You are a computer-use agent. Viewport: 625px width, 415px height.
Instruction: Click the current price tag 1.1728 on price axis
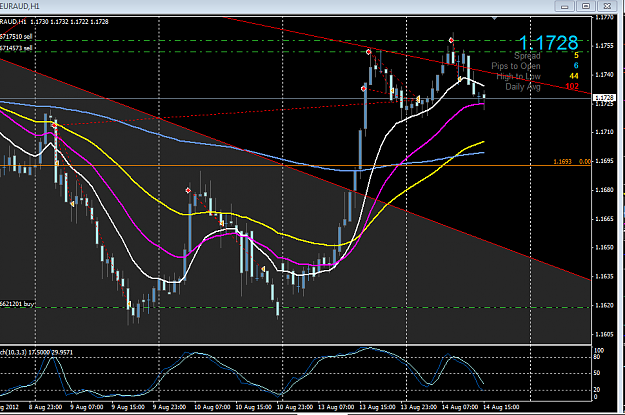604,98
